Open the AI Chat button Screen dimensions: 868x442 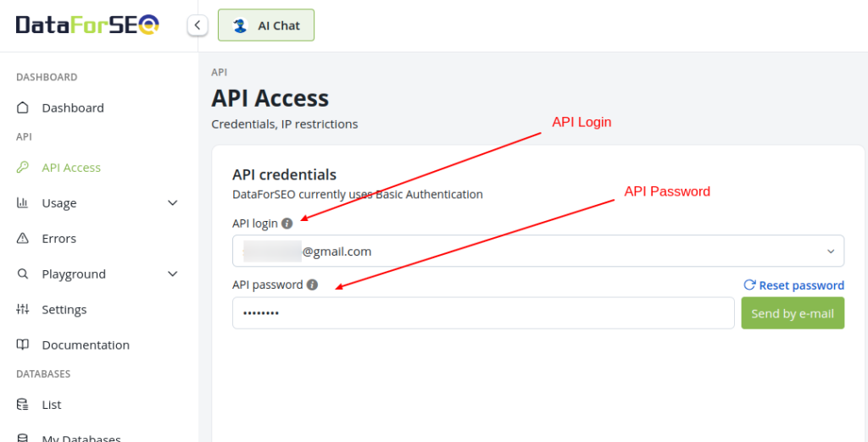tap(266, 25)
